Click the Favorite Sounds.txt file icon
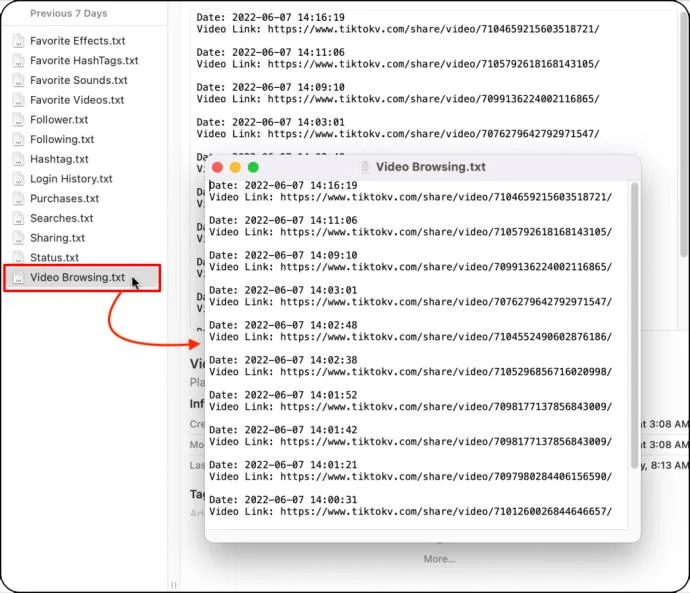 [x=18, y=80]
